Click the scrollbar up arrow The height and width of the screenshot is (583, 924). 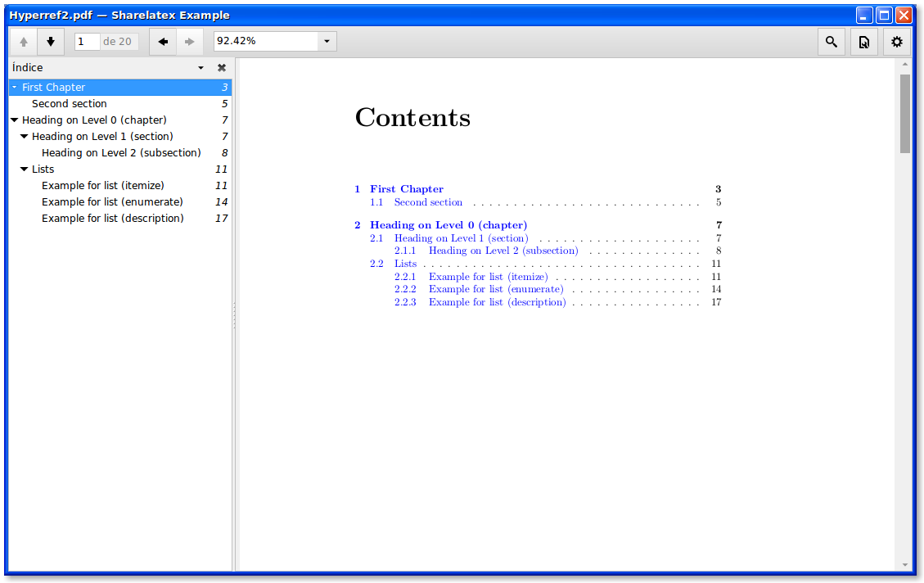pos(905,64)
